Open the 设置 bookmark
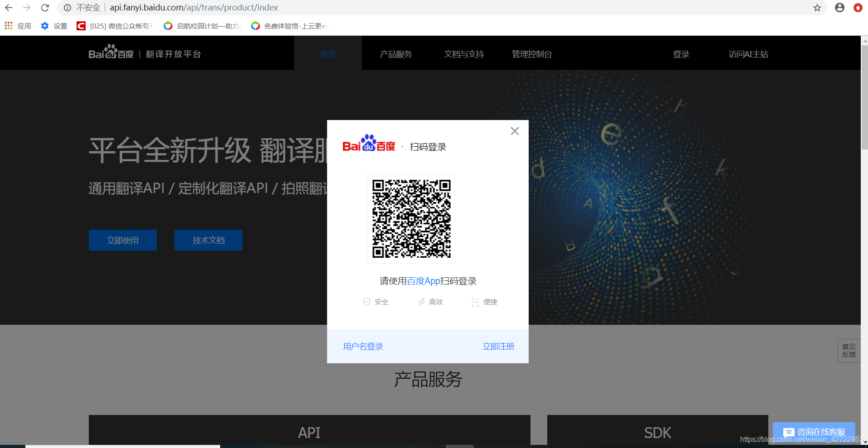 54,26
